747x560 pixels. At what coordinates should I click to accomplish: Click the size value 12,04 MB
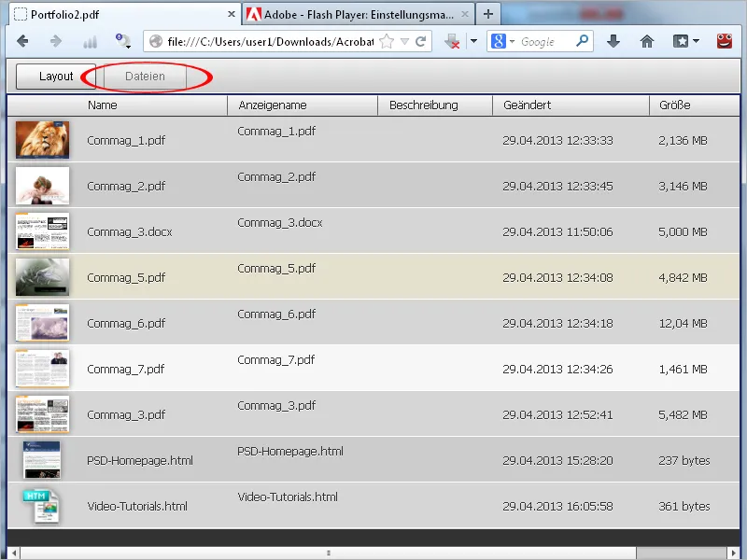point(684,323)
